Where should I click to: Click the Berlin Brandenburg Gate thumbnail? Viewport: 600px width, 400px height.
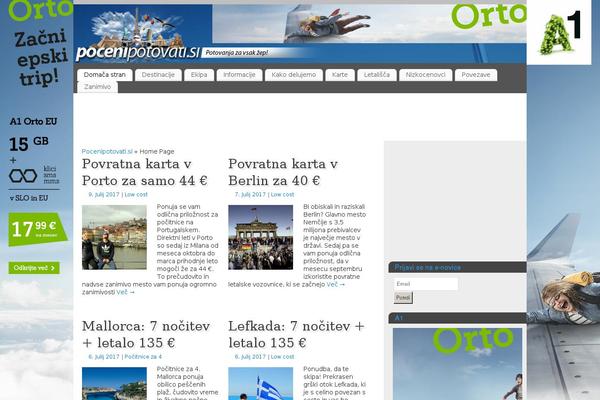point(261,237)
